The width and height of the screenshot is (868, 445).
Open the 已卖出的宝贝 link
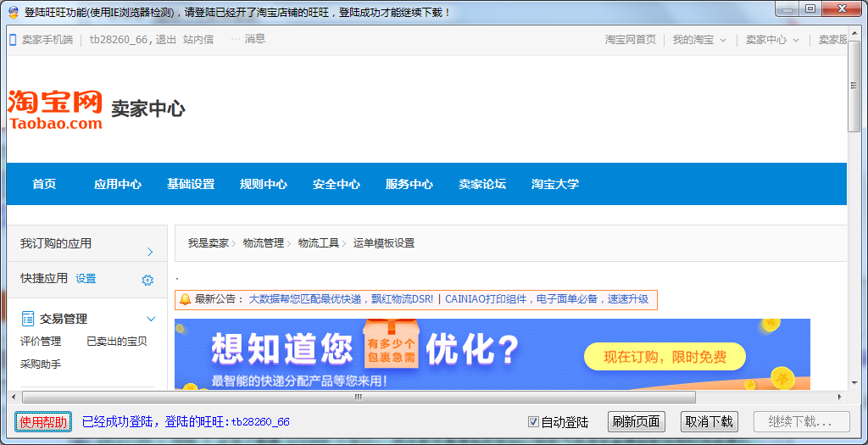pos(117,342)
